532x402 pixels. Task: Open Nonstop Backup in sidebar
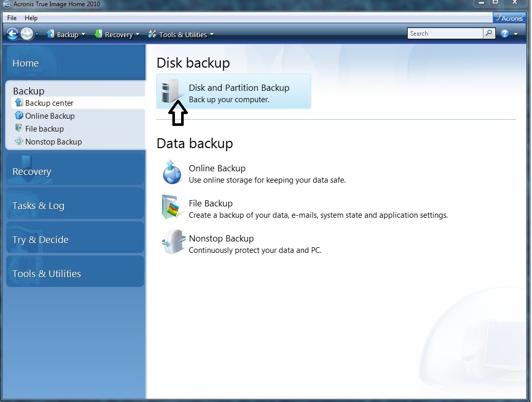[53, 141]
